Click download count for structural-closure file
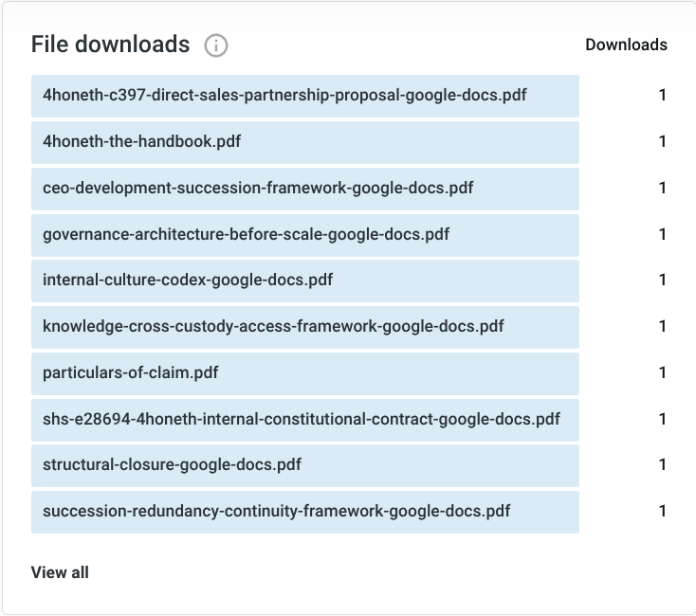 (663, 465)
